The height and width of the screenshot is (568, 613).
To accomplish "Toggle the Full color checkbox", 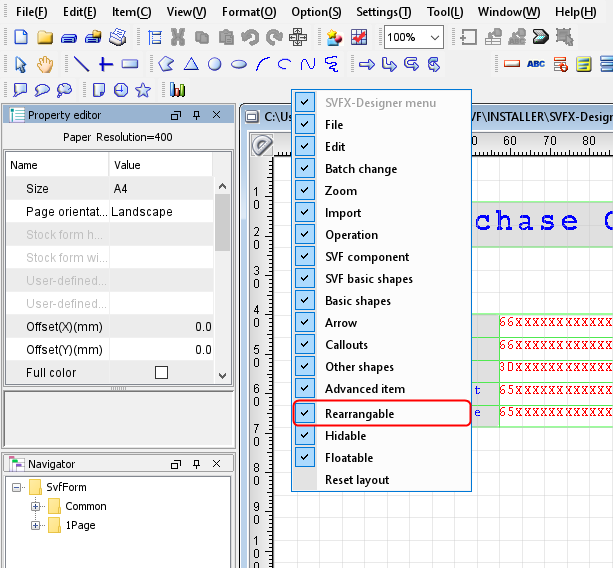I will [161, 373].
